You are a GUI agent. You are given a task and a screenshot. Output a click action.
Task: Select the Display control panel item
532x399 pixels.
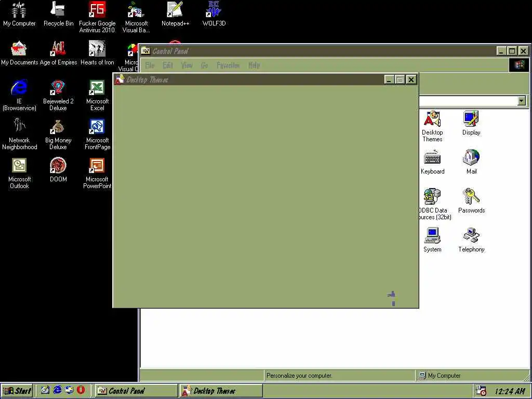[471, 123]
